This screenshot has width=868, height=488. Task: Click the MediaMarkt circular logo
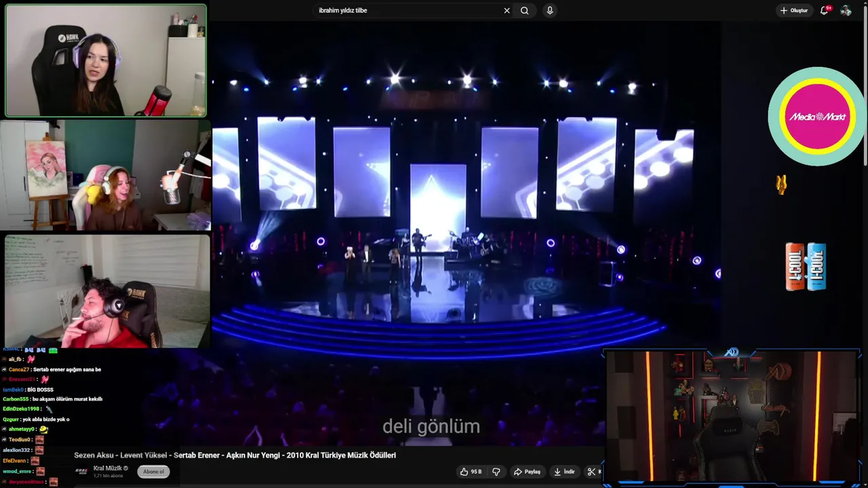click(817, 117)
